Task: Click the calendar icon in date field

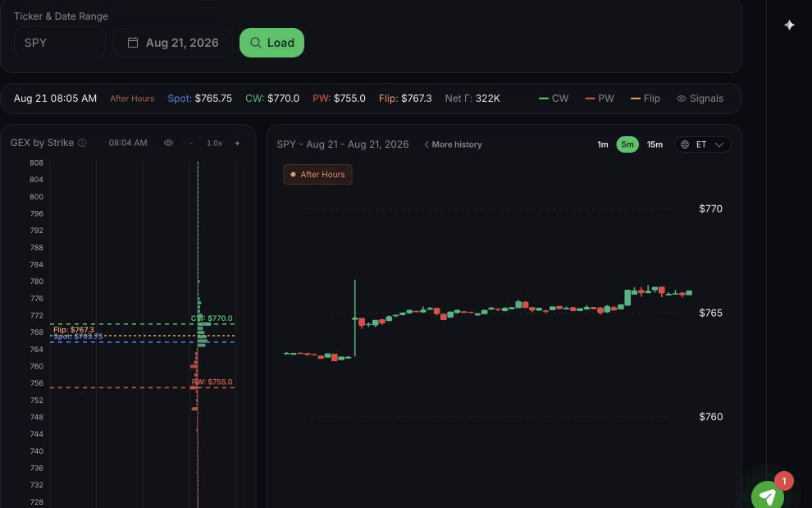Action: click(133, 43)
